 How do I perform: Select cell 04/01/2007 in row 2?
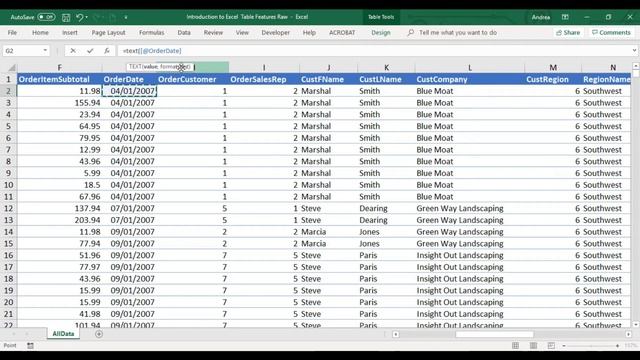[129, 91]
